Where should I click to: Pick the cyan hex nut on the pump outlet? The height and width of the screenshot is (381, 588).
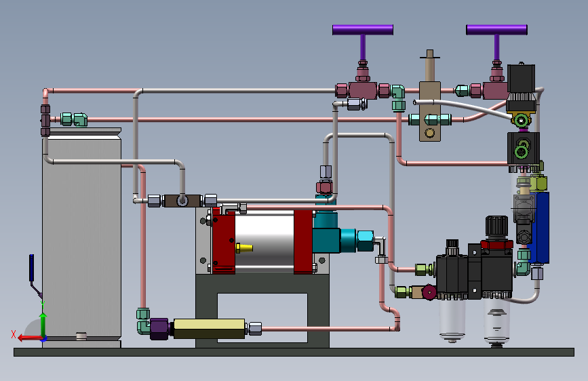coord(365,241)
